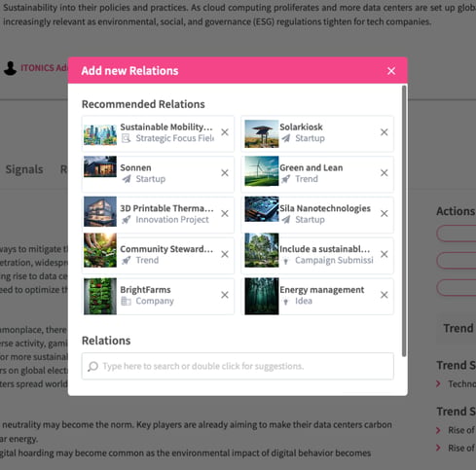Image resolution: width=476 pixels, height=470 pixels.
Task: Click the Campaign Submission lightbulb icon
Action: click(x=285, y=261)
